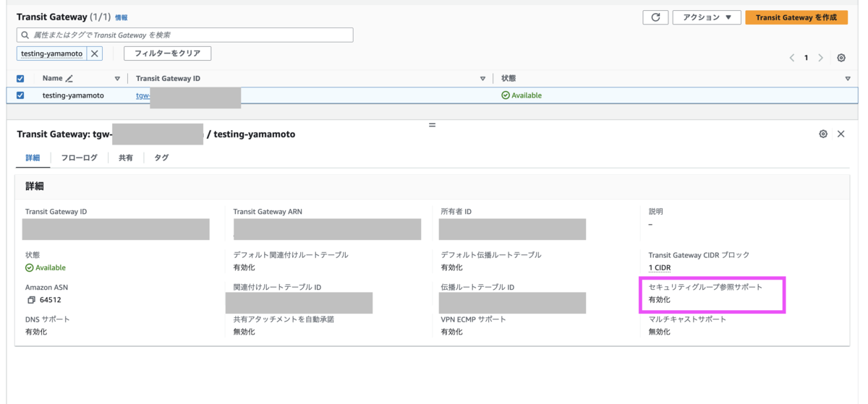Open the 1 CIDR link
Screen dimensions: 868x404
660,267
